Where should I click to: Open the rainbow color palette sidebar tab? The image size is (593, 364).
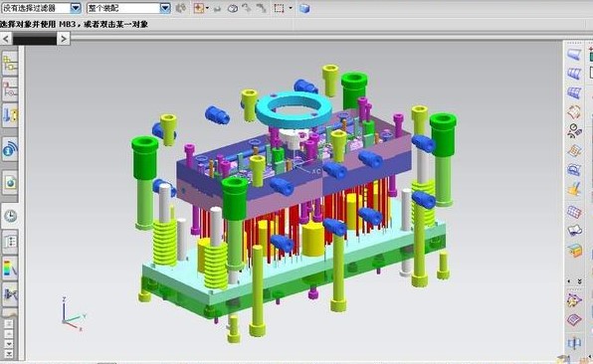10,269
